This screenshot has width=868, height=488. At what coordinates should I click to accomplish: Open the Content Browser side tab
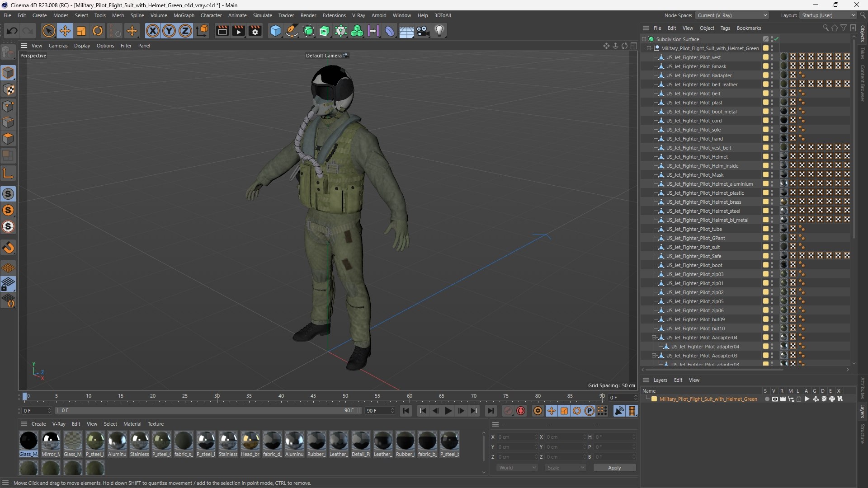pos(863,83)
